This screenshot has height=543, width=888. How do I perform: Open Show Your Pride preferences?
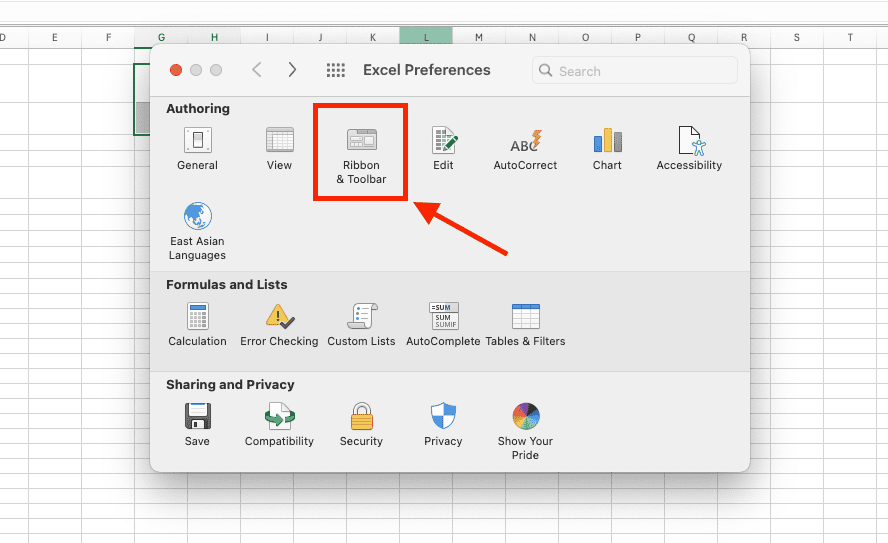526,431
